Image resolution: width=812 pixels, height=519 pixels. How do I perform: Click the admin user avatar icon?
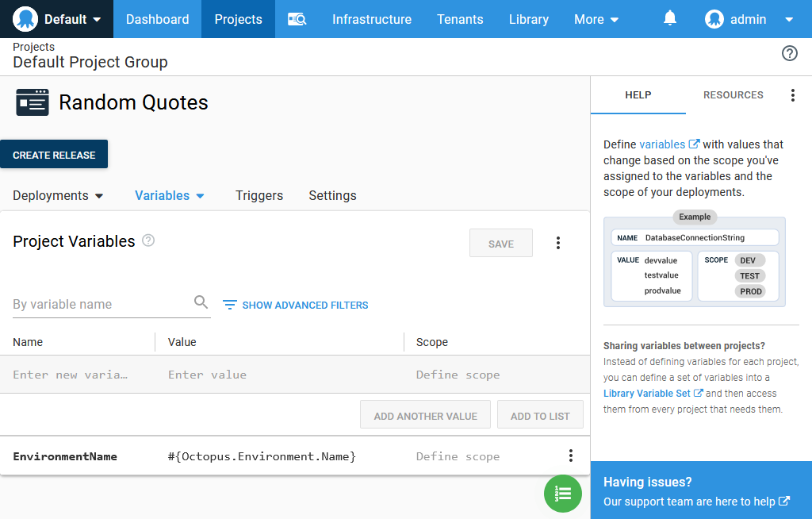[714, 19]
